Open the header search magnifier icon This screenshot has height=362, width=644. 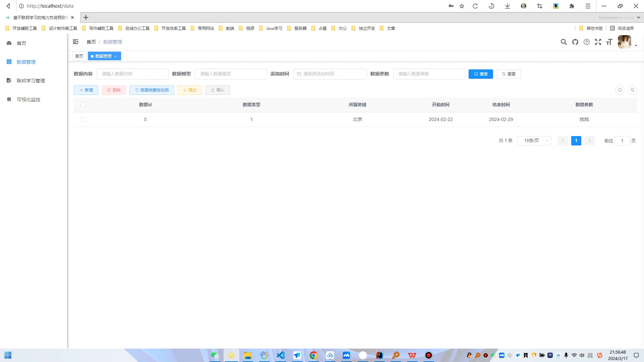coord(563,42)
